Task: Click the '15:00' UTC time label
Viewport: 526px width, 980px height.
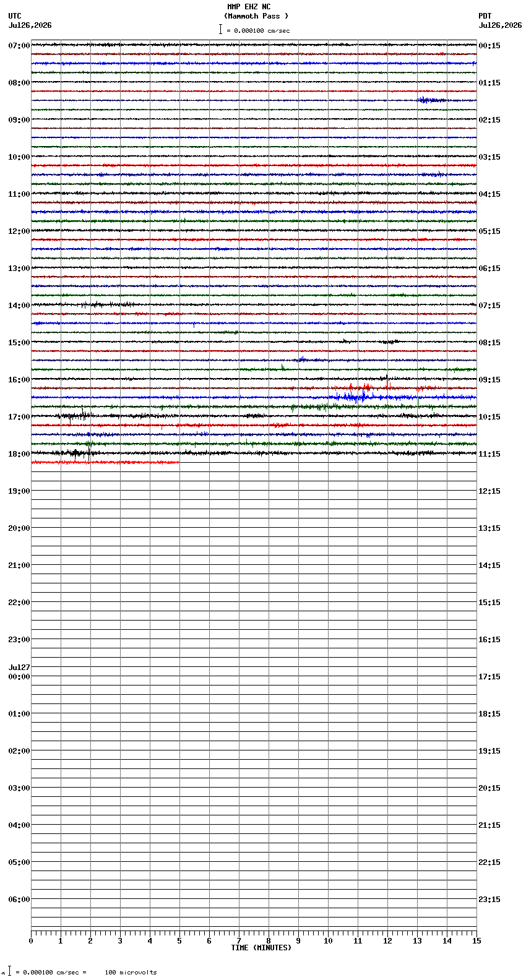Action: pos(19,343)
